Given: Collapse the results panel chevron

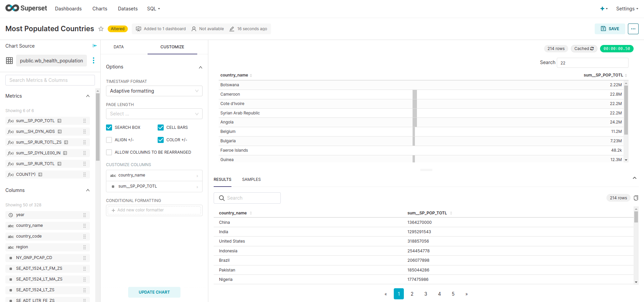Looking at the screenshot, I should coord(635,178).
